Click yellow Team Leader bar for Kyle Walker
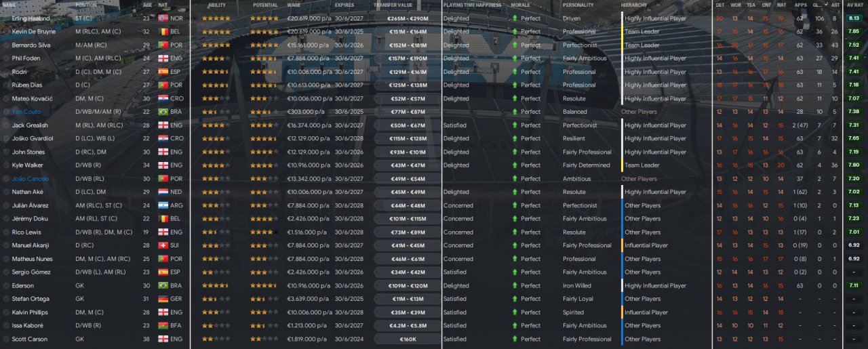The height and width of the screenshot is (349, 868). click(x=622, y=165)
